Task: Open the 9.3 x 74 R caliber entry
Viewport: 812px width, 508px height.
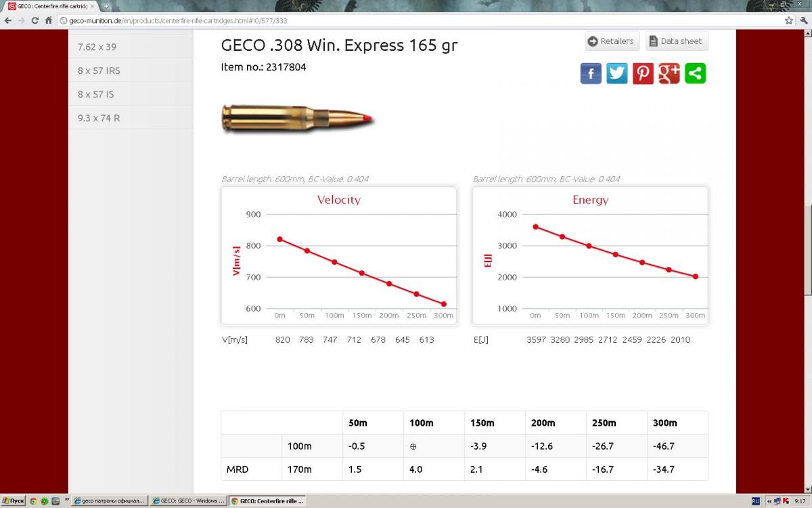Action: (99, 118)
